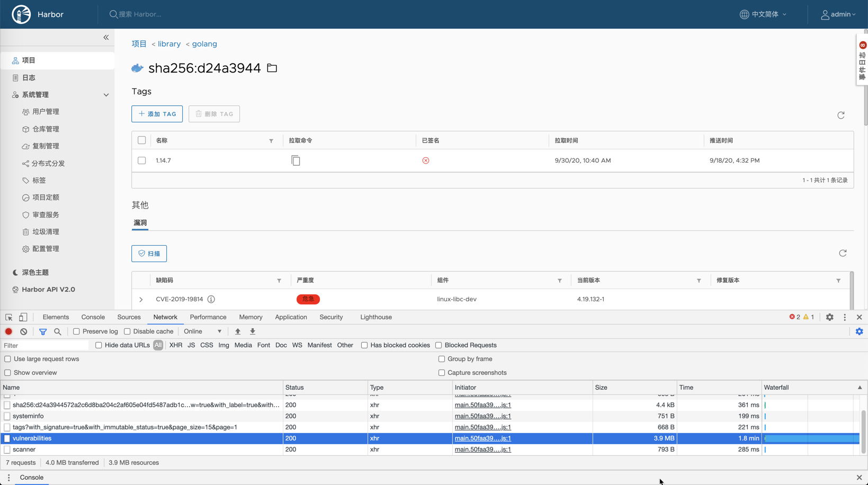Screen dimensions: 868x485
Task: Open Network settings gear icon
Action: coord(859,331)
